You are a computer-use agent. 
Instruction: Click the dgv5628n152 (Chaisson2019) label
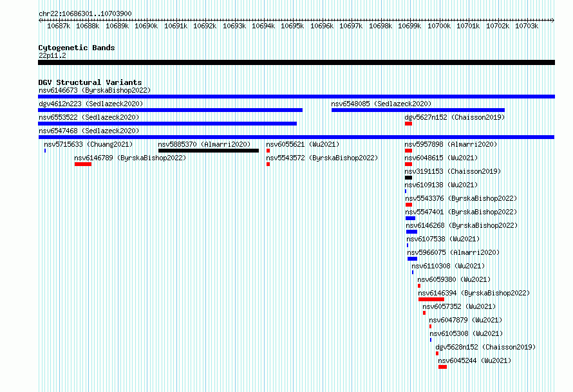click(x=485, y=347)
